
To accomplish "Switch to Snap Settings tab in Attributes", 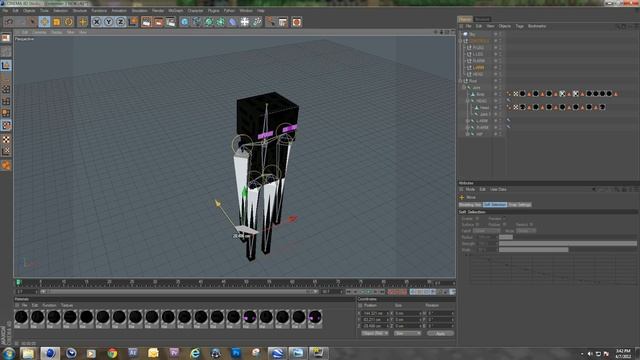I will (x=520, y=204).
